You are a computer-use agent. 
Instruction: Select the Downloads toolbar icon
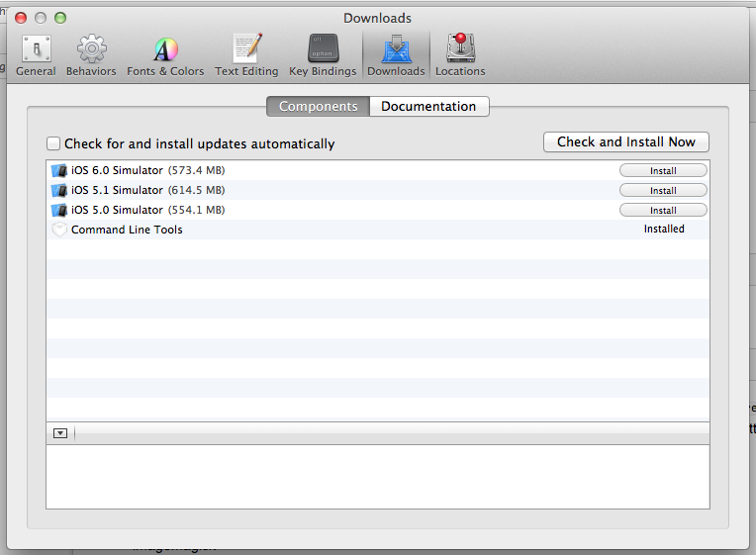tap(396, 55)
